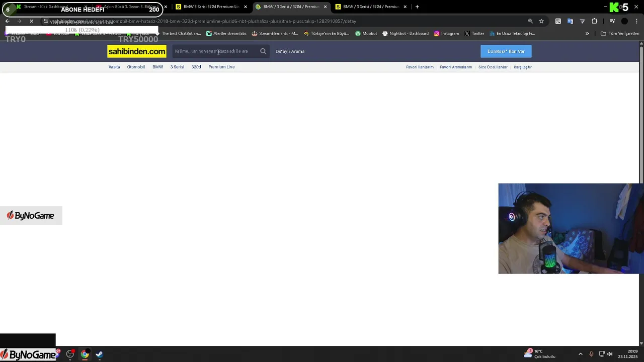Image resolution: width=644 pixels, height=362 pixels.
Task: Open the media control music icon
Action: coord(612,21)
